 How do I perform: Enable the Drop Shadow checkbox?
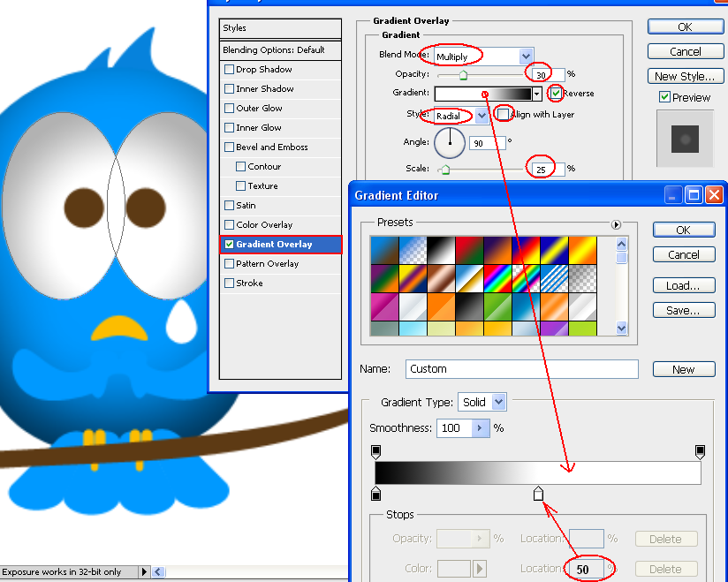tap(229, 70)
